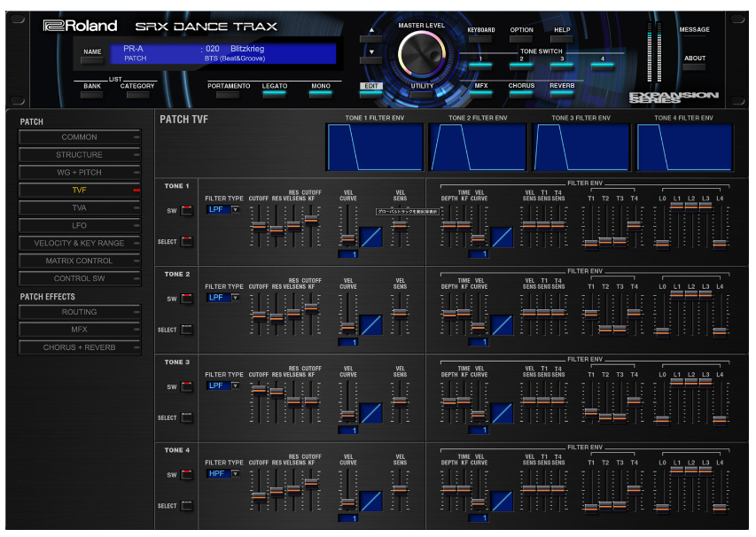Click the Tone 2 Filter Env display
756x537 pixels.
tap(478, 147)
